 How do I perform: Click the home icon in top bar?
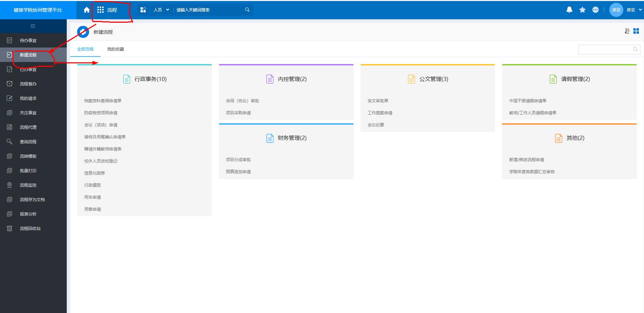tap(87, 10)
